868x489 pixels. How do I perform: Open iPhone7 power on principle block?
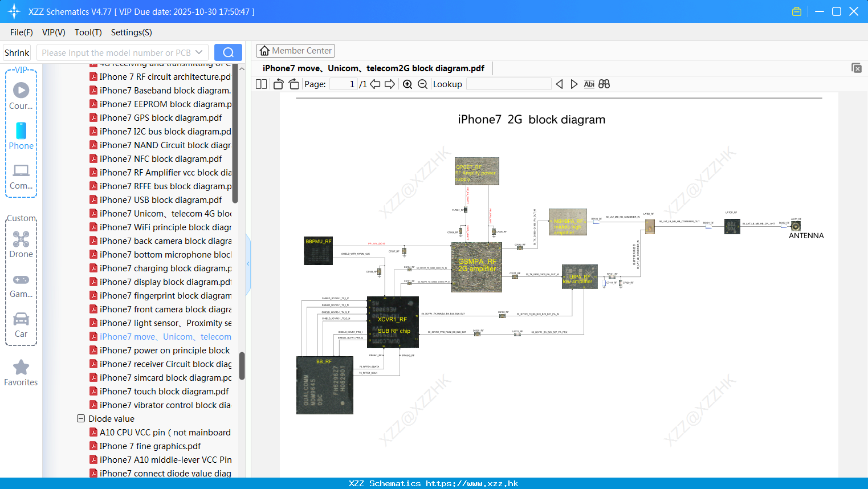160,351
